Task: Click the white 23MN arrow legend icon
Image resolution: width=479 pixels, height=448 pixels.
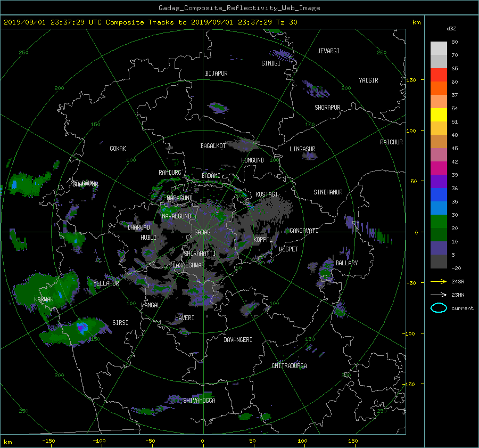Action: click(439, 295)
